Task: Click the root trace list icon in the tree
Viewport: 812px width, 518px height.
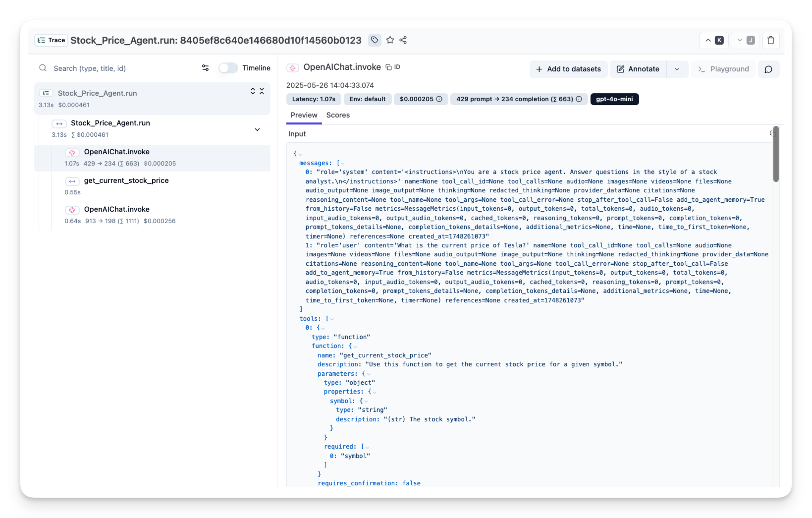Action: point(46,93)
